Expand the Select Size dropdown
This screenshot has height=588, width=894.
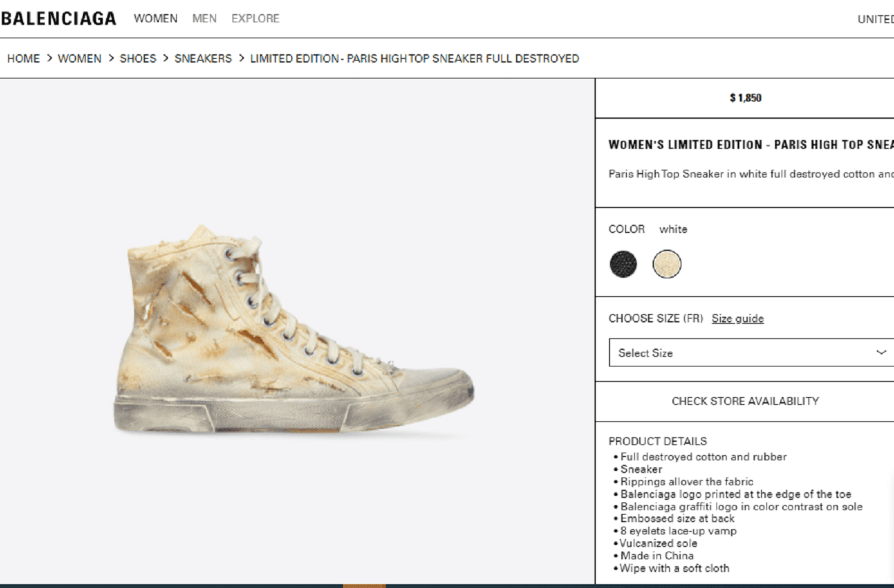752,352
